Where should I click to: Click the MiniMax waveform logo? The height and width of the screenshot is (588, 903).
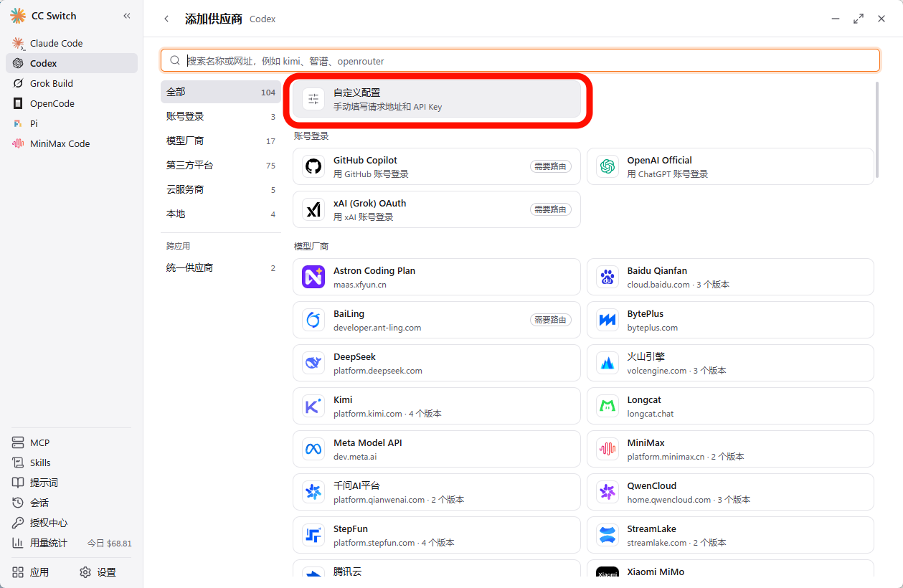coord(607,449)
